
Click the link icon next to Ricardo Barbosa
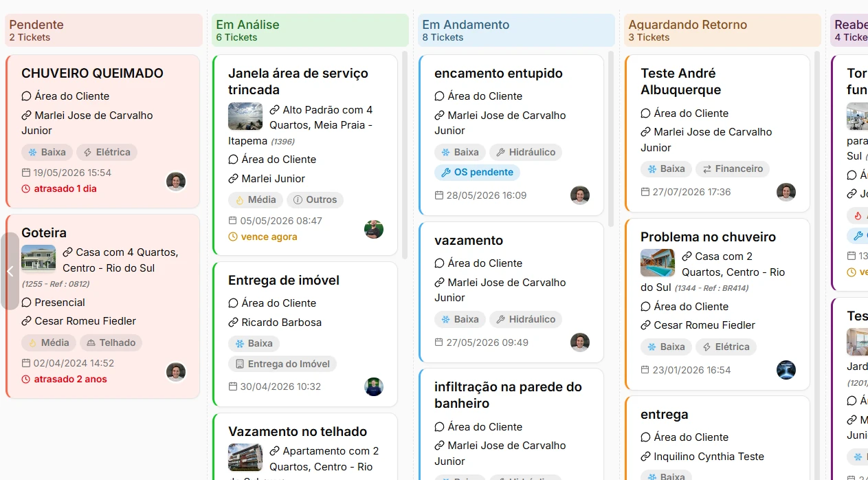(233, 323)
